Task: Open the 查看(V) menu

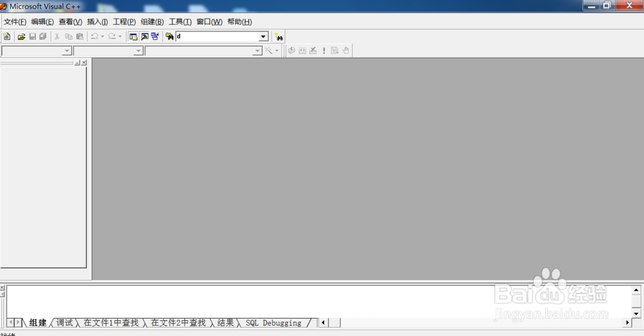Action: click(70, 22)
